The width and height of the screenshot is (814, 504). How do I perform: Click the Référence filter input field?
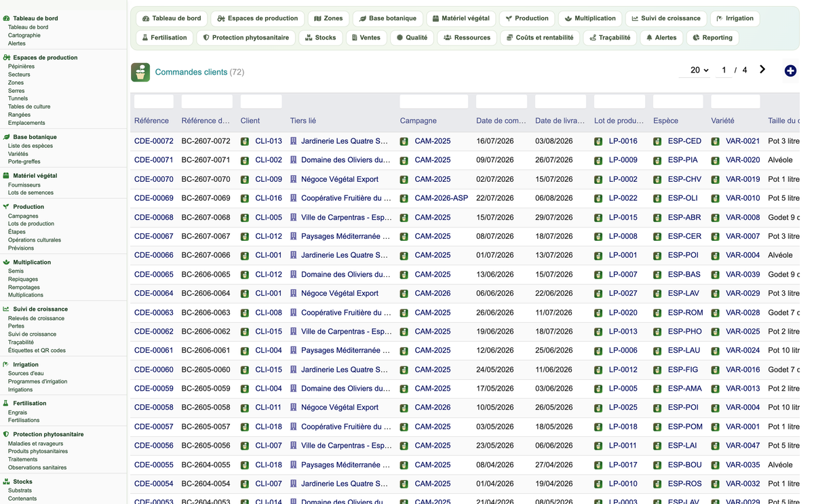coord(154,102)
